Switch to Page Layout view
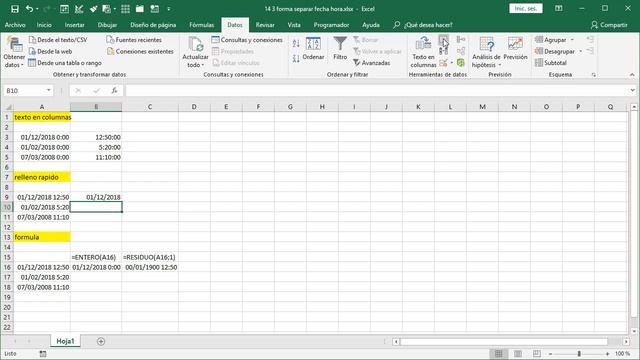The height and width of the screenshot is (360, 640). pos(518,353)
